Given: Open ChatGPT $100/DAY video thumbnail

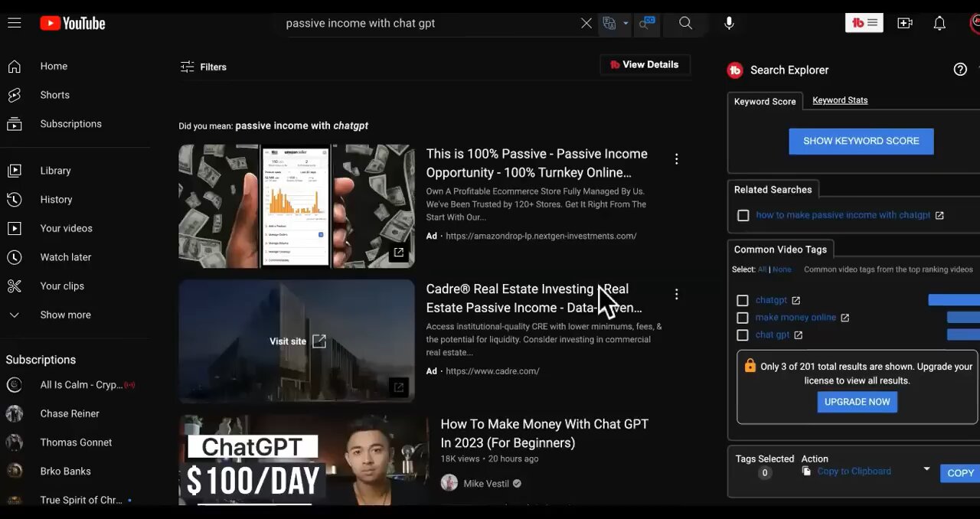Looking at the screenshot, I should [x=303, y=460].
